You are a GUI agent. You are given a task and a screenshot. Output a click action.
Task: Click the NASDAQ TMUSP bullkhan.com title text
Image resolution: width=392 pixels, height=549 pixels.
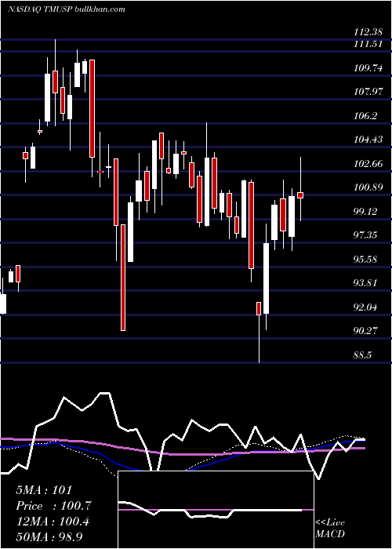[66, 9]
